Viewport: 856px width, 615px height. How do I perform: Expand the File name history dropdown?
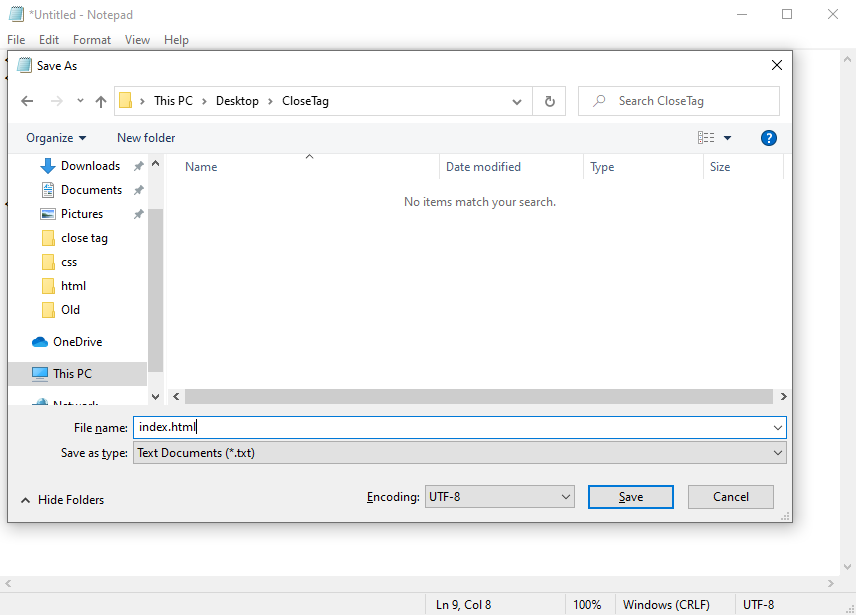click(777, 428)
